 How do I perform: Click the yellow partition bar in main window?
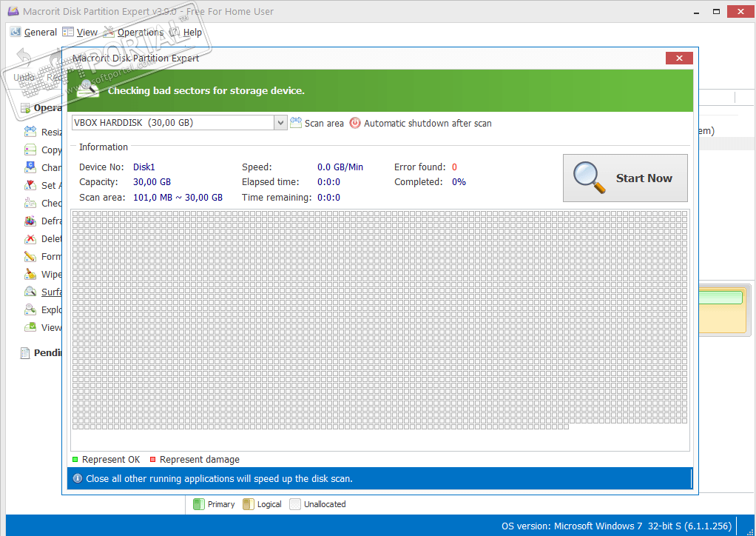click(x=723, y=309)
